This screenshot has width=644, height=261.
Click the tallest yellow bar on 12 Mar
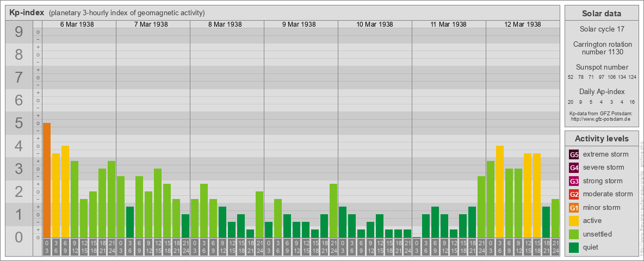coord(499,191)
